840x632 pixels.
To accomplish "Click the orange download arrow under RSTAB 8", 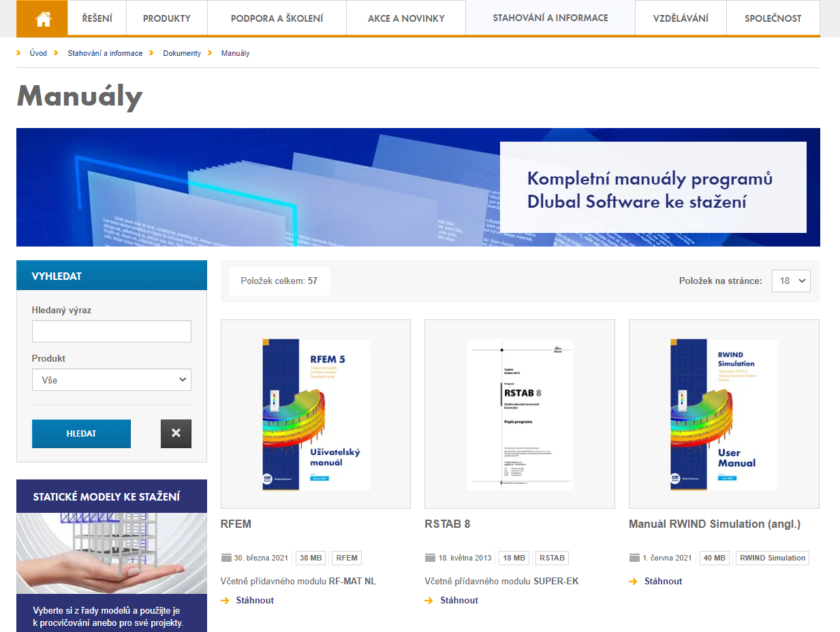I will point(430,601).
